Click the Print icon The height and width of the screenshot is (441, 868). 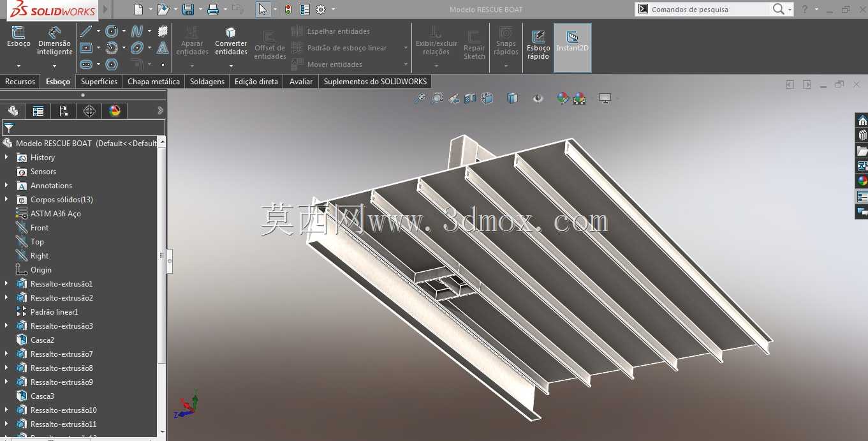tap(213, 10)
